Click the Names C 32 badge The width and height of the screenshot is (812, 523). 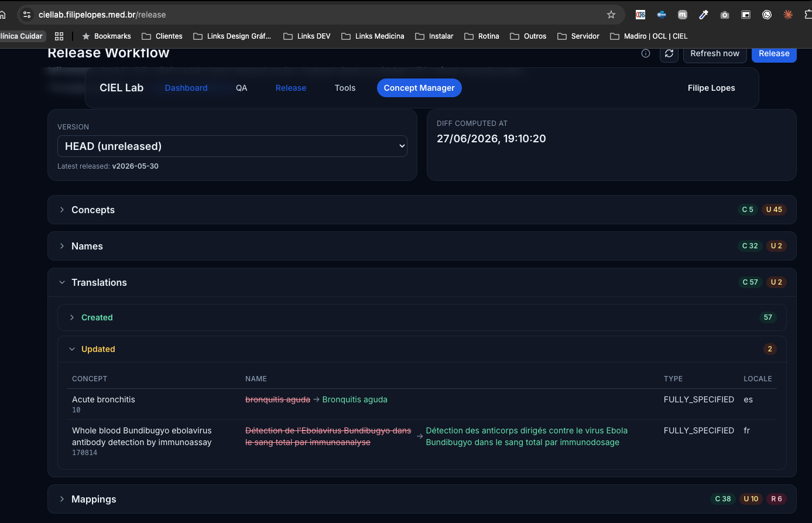tap(750, 246)
